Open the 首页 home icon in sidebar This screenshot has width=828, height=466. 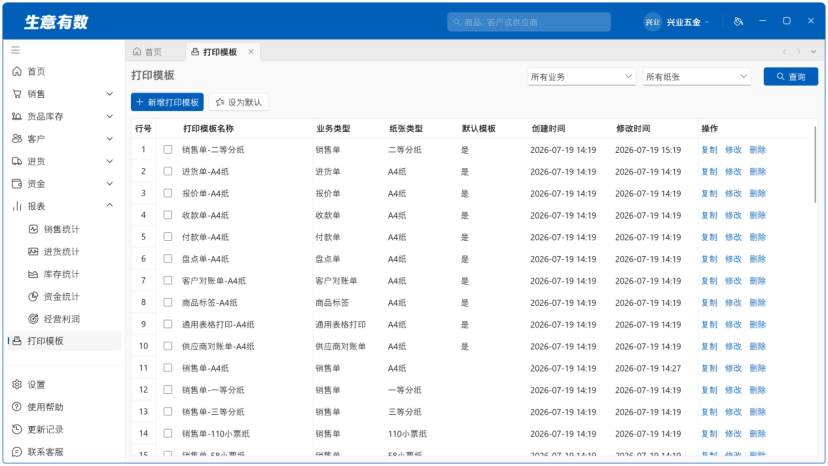point(17,71)
